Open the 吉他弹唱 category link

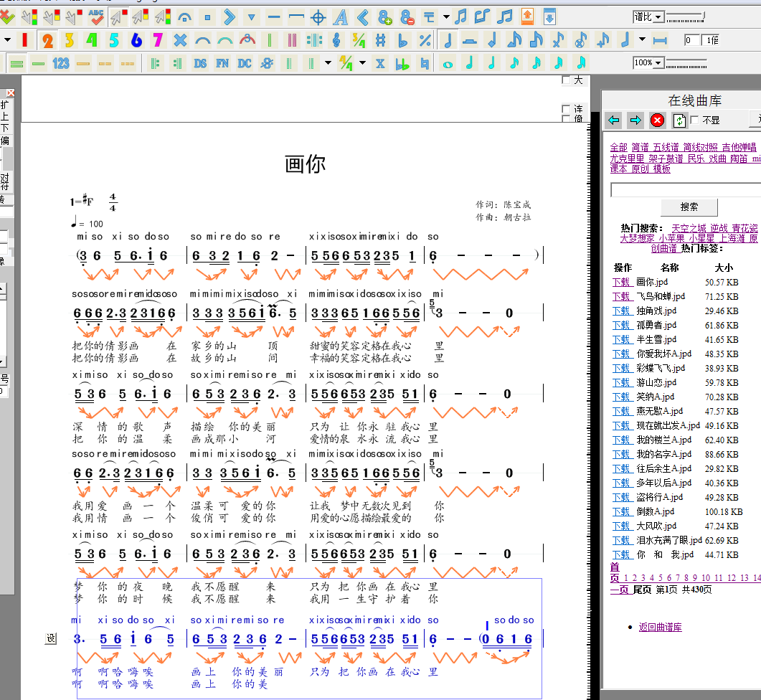[738, 147]
